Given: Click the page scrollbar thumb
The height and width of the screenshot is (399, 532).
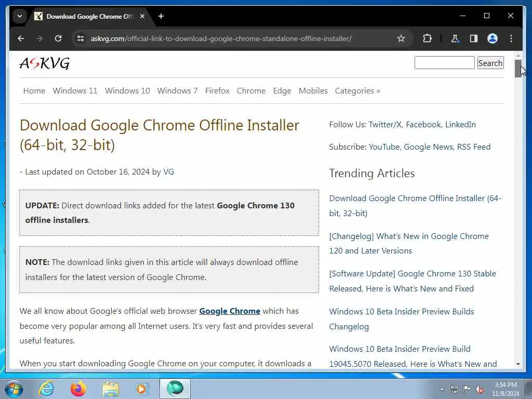Looking at the screenshot, I should [x=518, y=68].
